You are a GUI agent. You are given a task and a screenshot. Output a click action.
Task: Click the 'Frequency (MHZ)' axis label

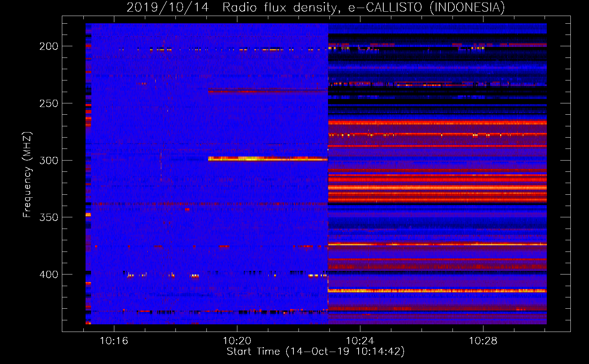27,174
